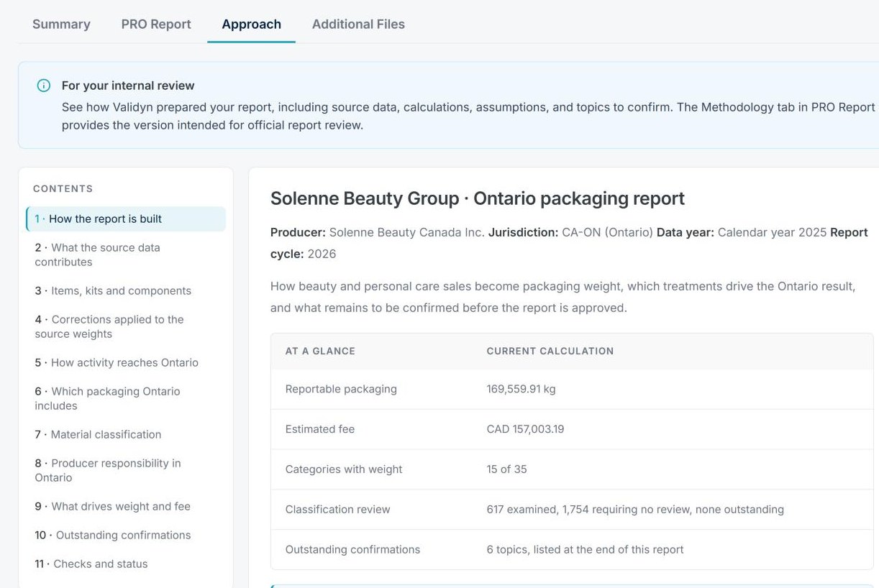Click the 'Estimated fee' row label
The height and width of the screenshot is (588, 879).
(320, 429)
